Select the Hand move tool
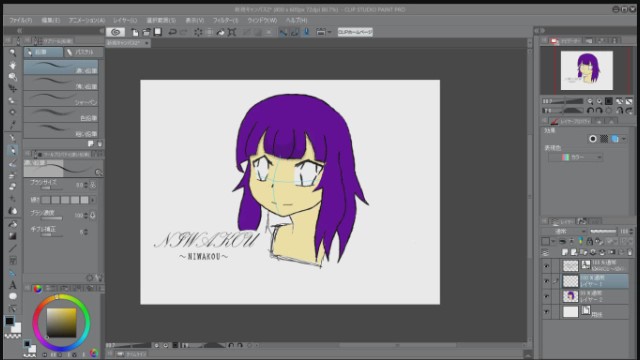The width and height of the screenshot is (640, 360). (13, 65)
